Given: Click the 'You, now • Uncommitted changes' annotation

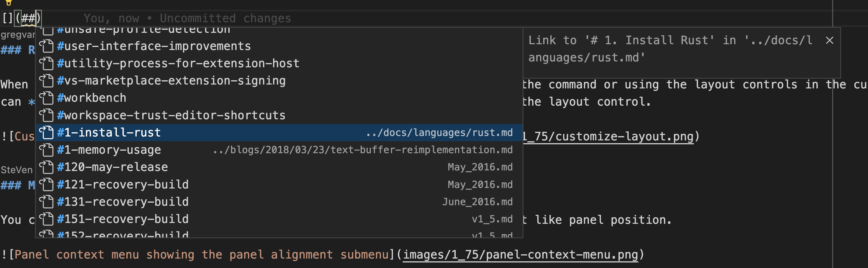Looking at the screenshot, I should pyautogui.click(x=187, y=18).
